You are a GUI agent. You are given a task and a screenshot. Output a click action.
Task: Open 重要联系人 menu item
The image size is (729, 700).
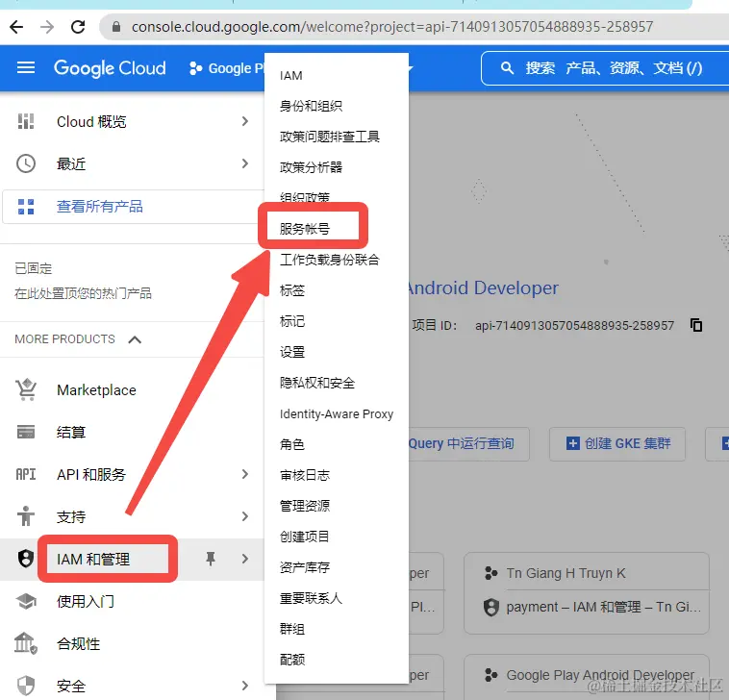pyautogui.click(x=311, y=598)
